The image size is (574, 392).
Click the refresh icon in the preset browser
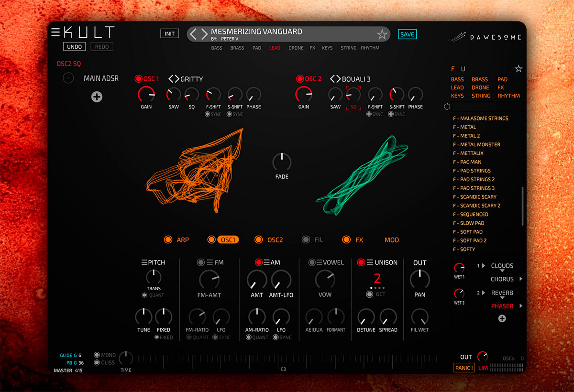pos(447,107)
